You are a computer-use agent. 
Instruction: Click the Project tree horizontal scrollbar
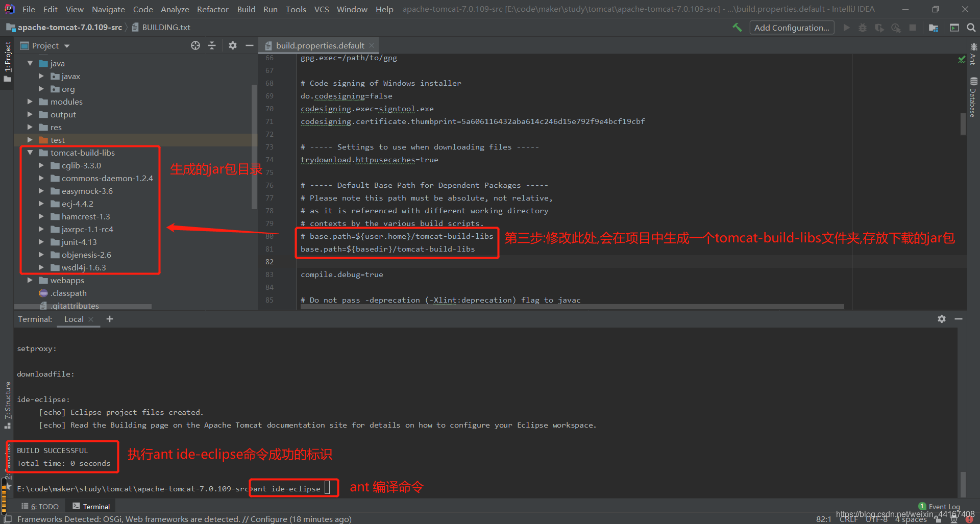click(x=83, y=307)
